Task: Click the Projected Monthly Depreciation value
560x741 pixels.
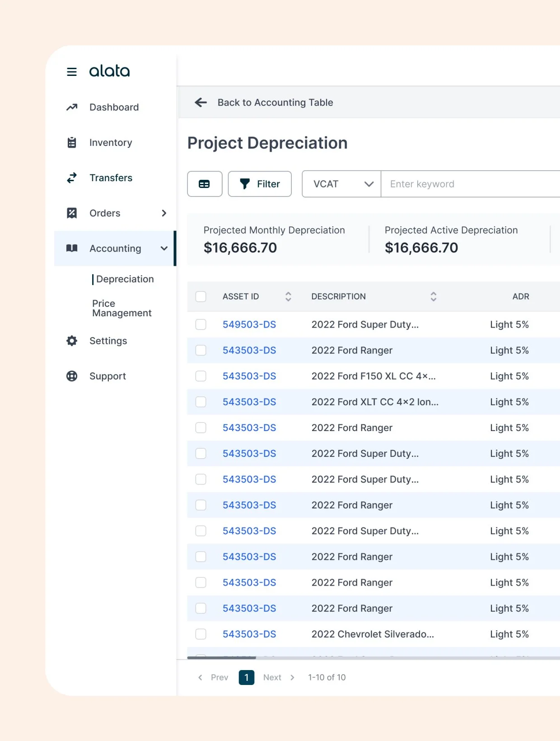Action: point(240,248)
